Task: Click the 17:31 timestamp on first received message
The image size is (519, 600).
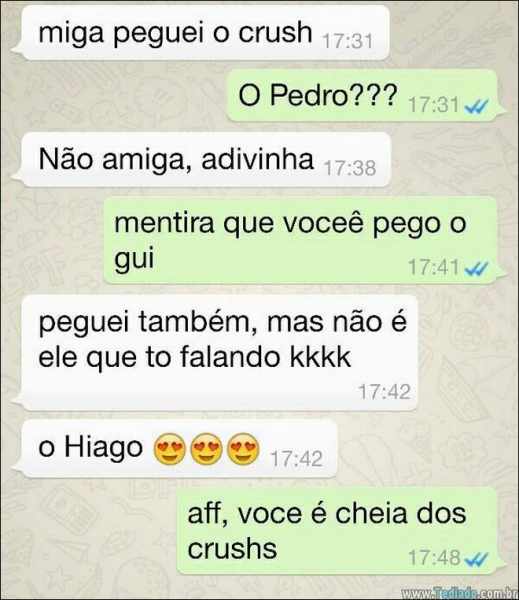Action: coord(348,41)
